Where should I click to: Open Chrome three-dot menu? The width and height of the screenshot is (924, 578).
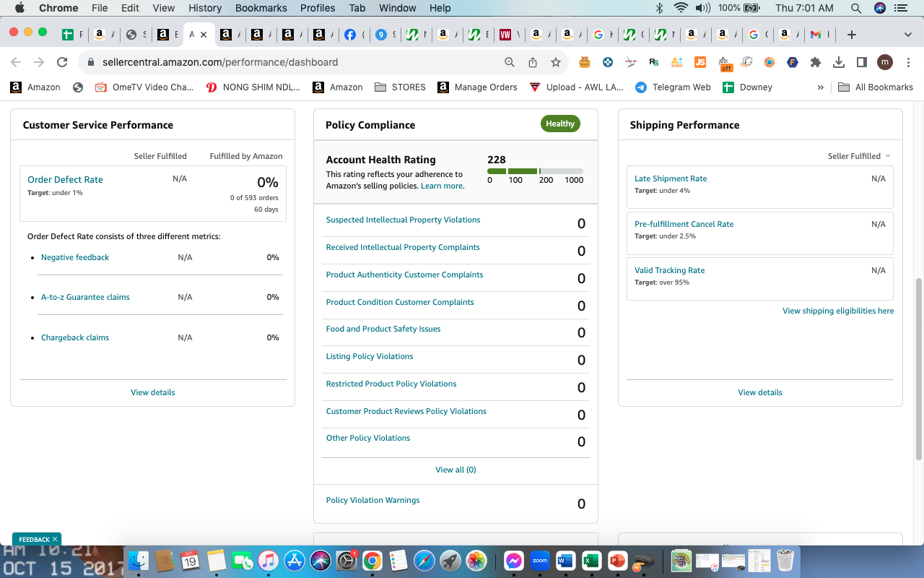(907, 62)
